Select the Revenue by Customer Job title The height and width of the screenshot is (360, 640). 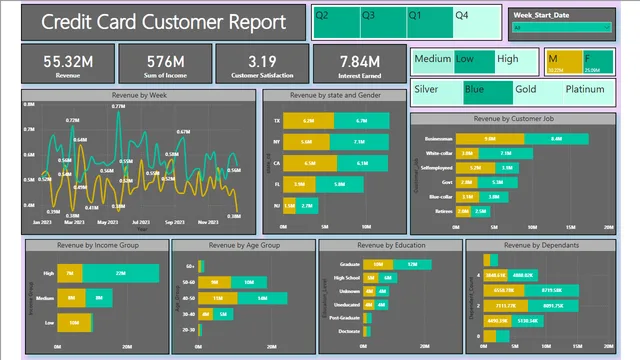point(513,119)
